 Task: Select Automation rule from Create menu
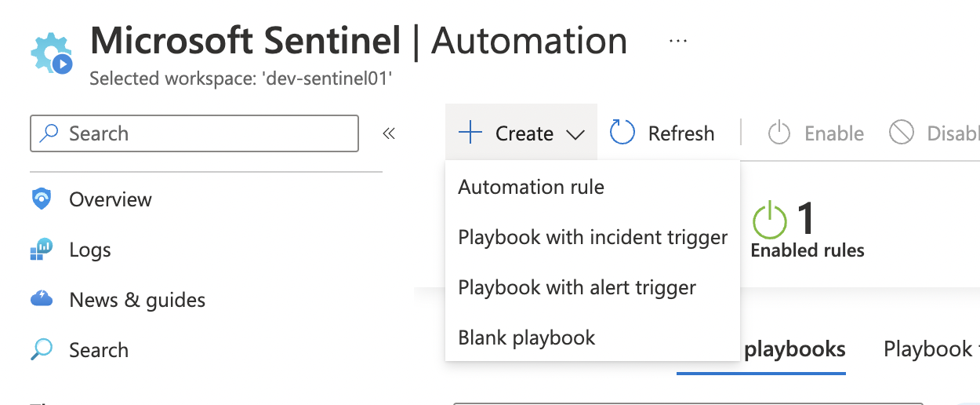tap(593, 187)
